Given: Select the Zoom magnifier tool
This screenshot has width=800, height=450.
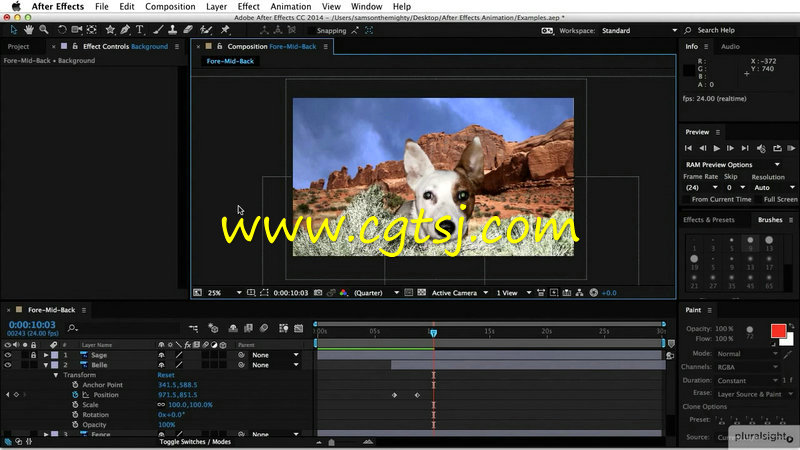Looking at the screenshot, I should pos(44,30).
